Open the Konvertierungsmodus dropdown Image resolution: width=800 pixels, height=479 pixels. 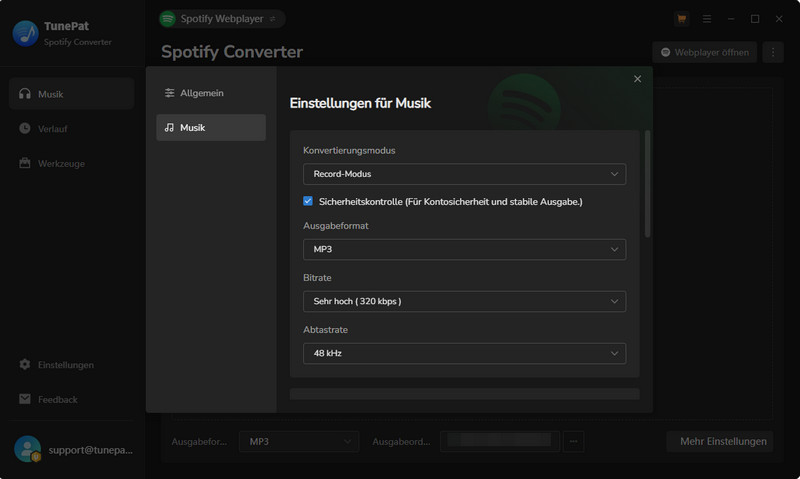(x=464, y=174)
